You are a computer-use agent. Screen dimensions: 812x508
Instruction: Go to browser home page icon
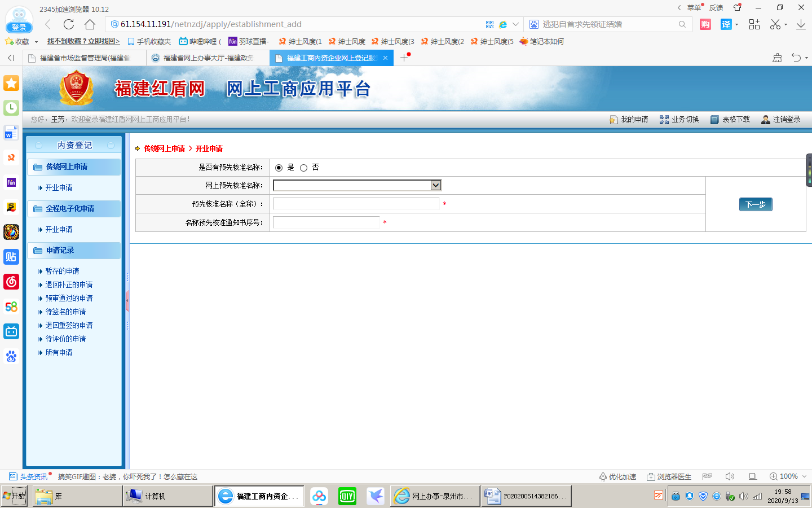pyautogui.click(x=90, y=24)
